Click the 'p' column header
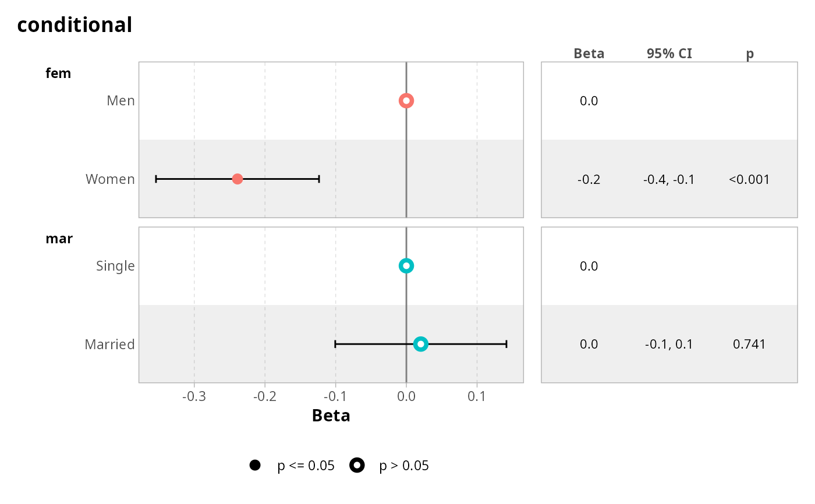 (750, 54)
